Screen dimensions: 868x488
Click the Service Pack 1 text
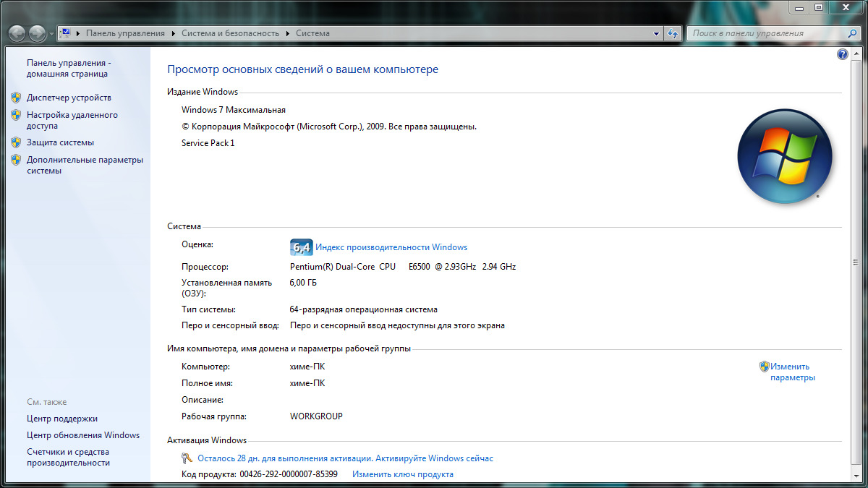click(208, 143)
